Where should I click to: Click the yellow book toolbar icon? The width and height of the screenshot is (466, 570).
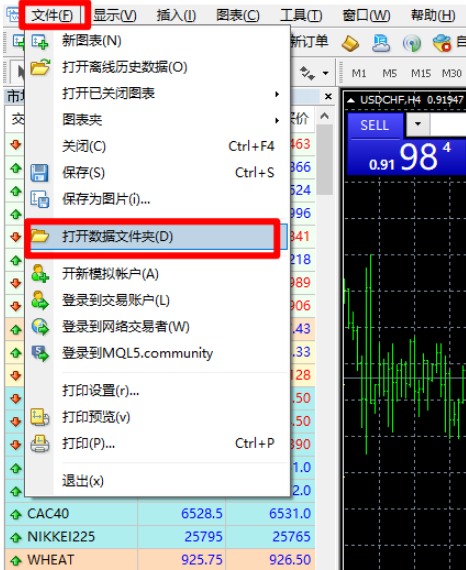[x=350, y=43]
